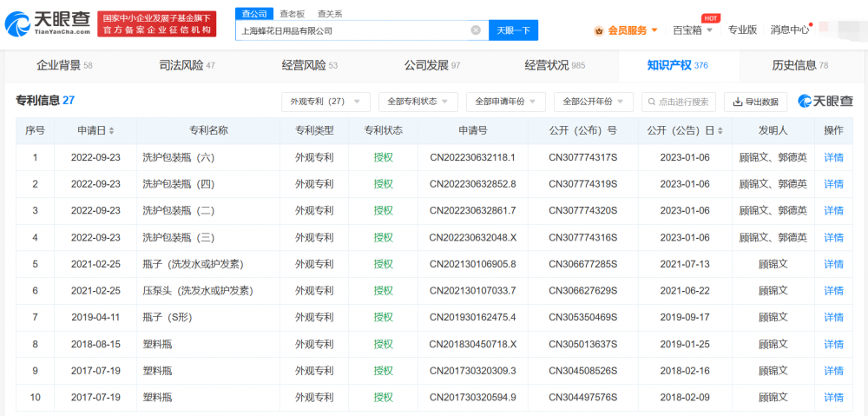Click publication date 2021-06-22
This screenshot has width=868, height=416.
click(x=685, y=290)
